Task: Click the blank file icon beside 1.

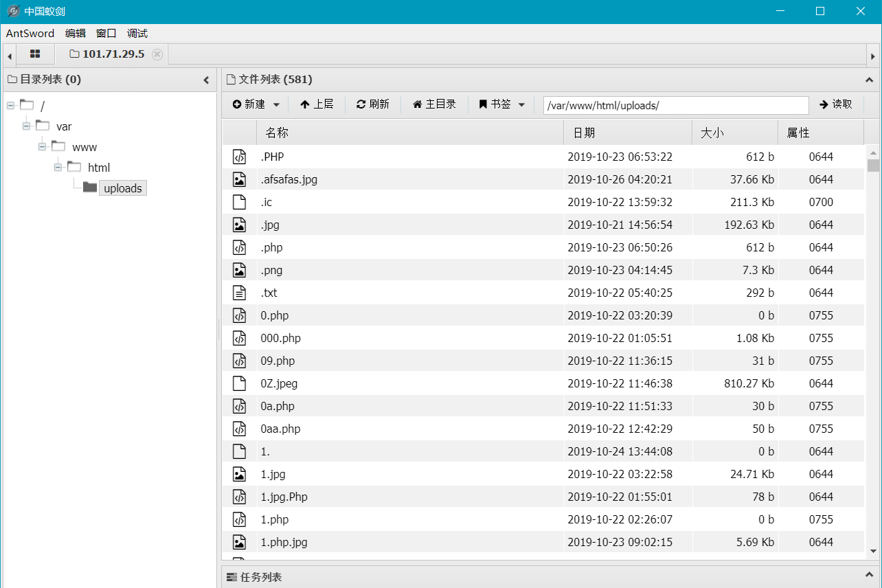Action: coord(239,451)
